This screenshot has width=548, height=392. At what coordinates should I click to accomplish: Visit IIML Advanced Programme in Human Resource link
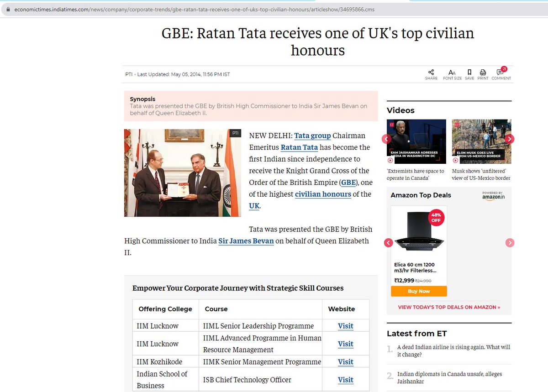345,344
